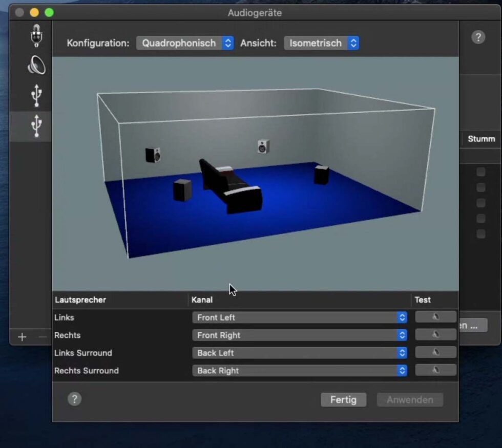Expand the Front Left channel dropdown

300,317
